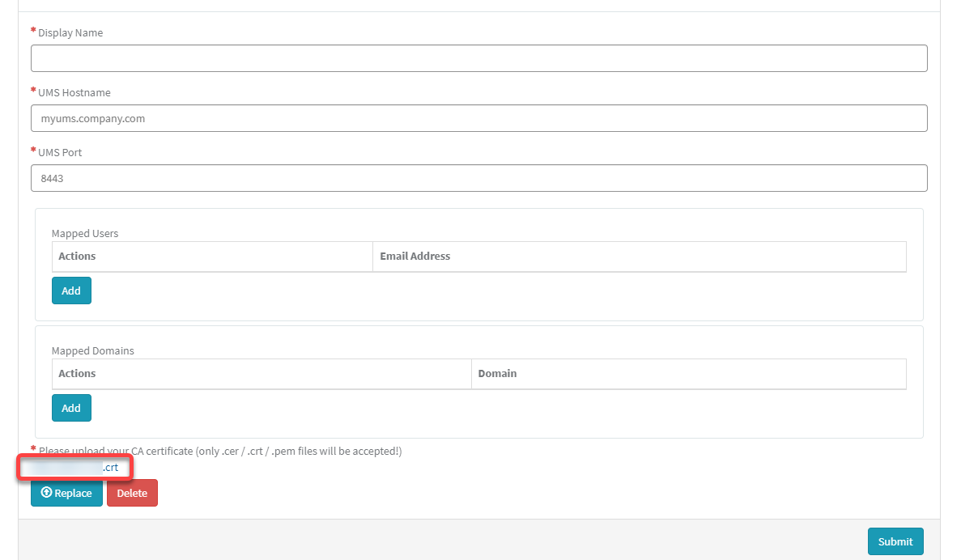Select the UMS Port field showing 8443
This screenshot has height=560, width=961.
[x=478, y=177]
